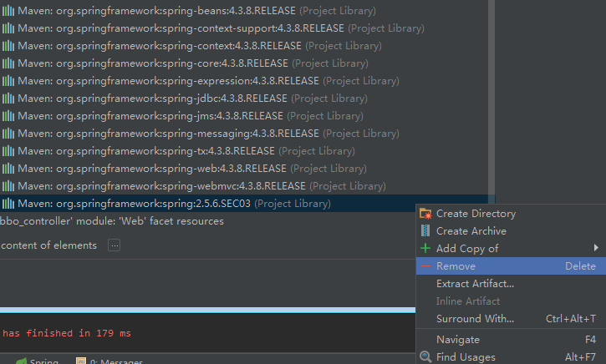Select spring-core:4.3.8.RELEASE library row
606x364 pixels.
click(x=244, y=63)
